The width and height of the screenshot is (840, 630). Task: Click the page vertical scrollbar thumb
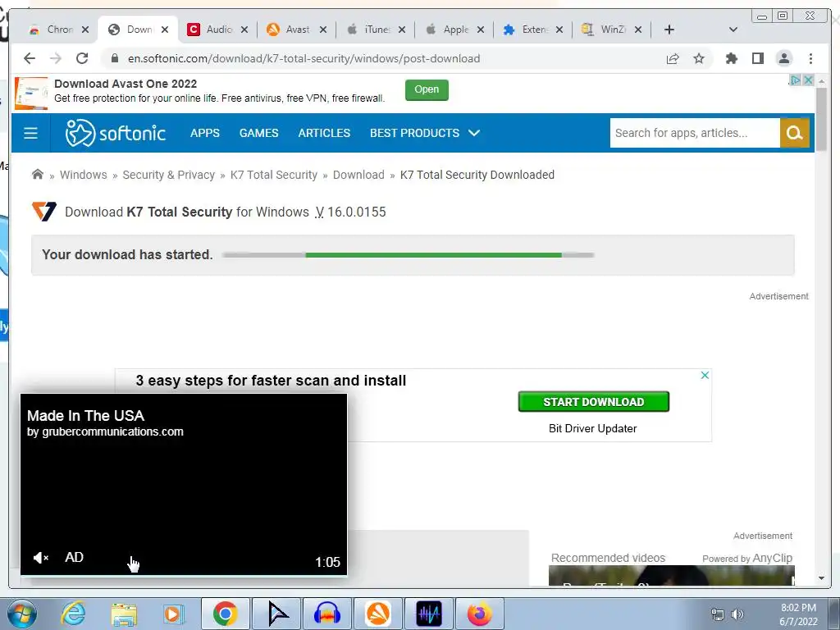click(821, 118)
